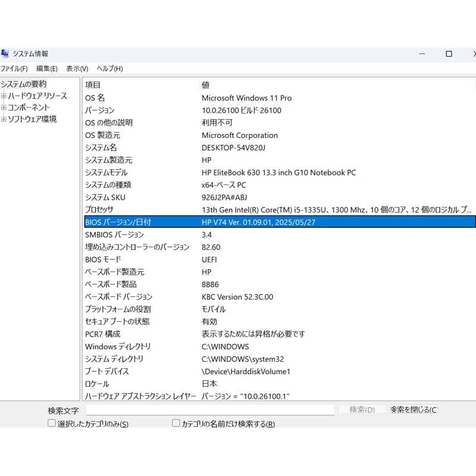Maximize the システム情報 window

[449, 54]
